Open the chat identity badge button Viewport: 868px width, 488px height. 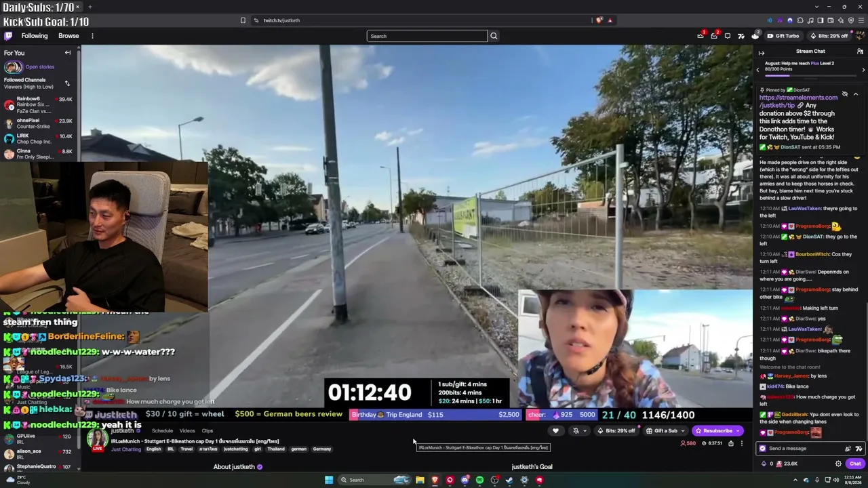tap(763, 448)
